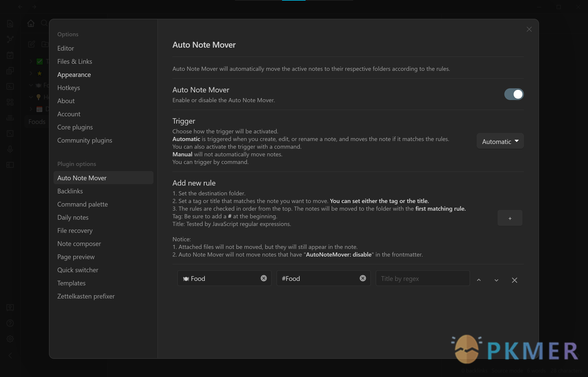588x377 pixels.
Task: Clear the #Food tag field
Action: (x=363, y=278)
